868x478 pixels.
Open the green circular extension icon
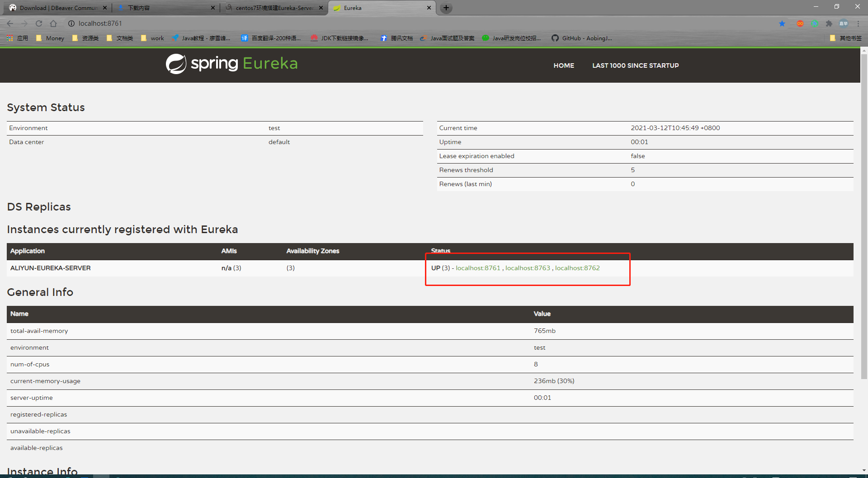815,23
